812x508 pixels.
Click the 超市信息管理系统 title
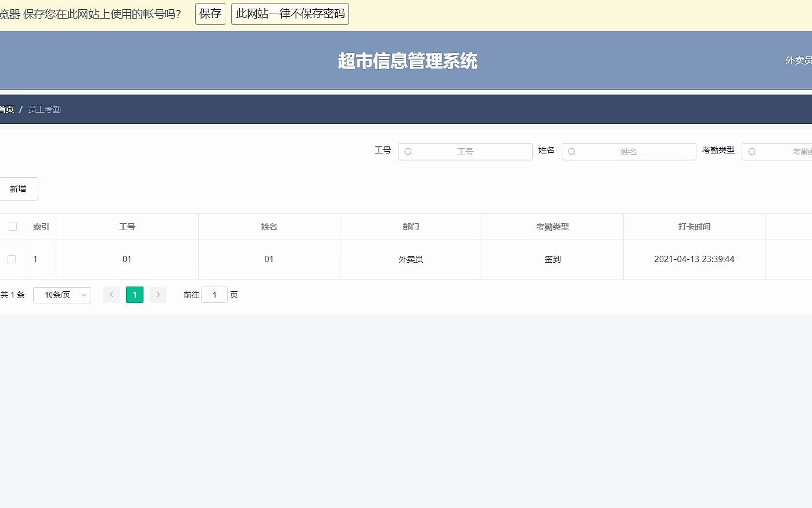pyautogui.click(x=407, y=61)
